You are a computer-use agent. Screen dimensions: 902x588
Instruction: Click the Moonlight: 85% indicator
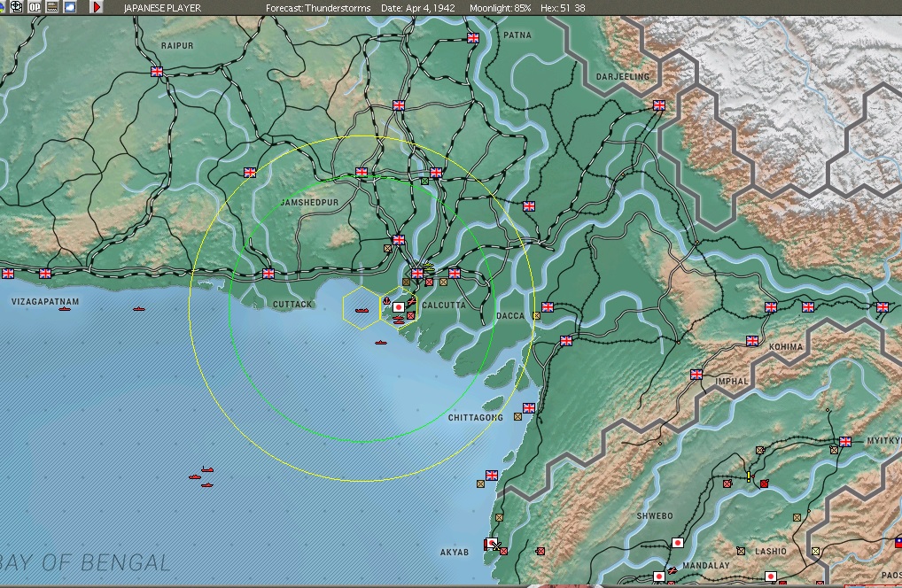point(500,8)
